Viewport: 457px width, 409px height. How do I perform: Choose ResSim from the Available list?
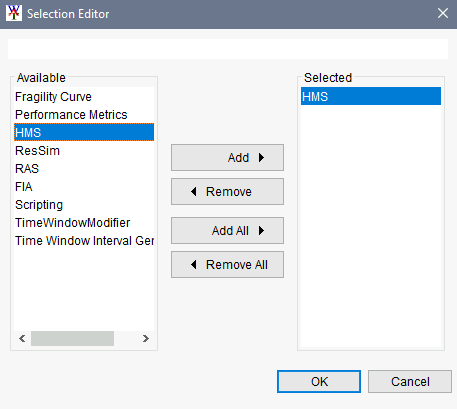[84, 151]
